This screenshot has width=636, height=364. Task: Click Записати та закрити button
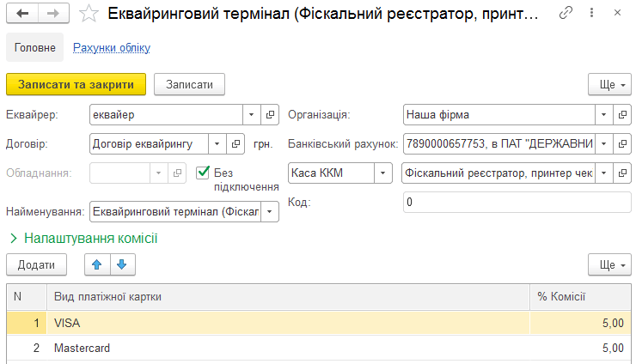tap(76, 84)
